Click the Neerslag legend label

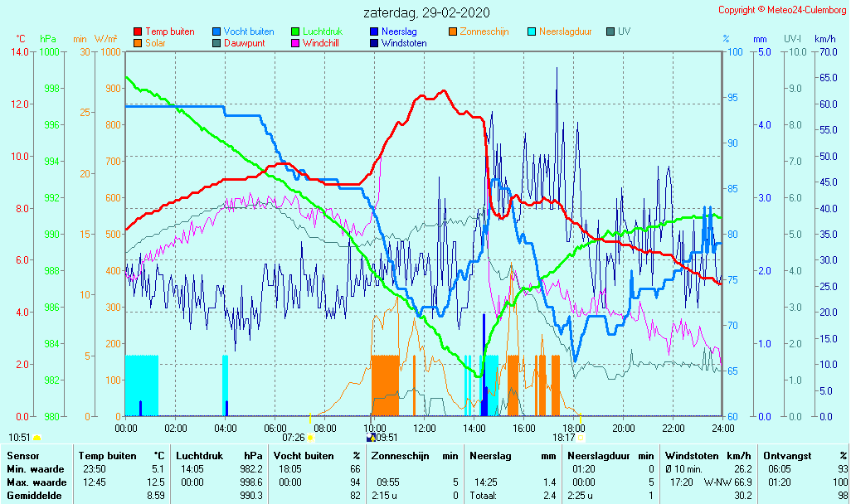[x=399, y=31]
